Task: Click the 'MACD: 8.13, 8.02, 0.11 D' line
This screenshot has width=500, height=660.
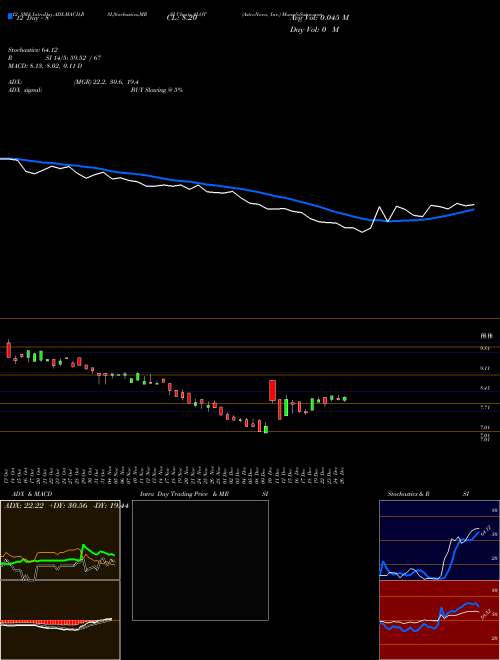Action: point(45,66)
